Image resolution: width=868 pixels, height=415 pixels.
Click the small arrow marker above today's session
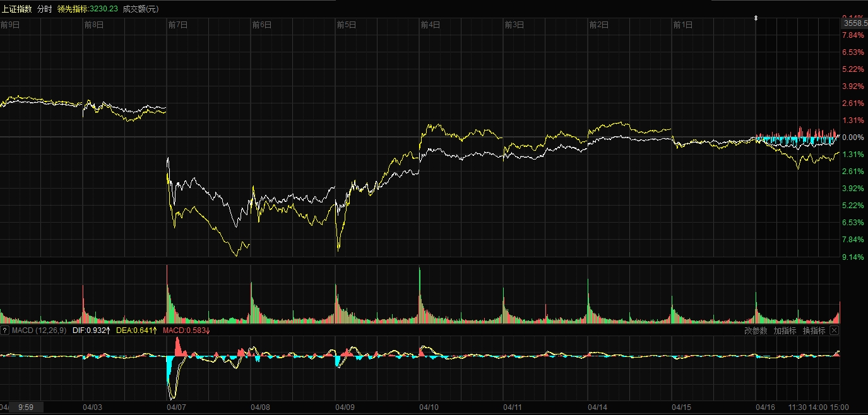pyautogui.click(x=756, y=18)
